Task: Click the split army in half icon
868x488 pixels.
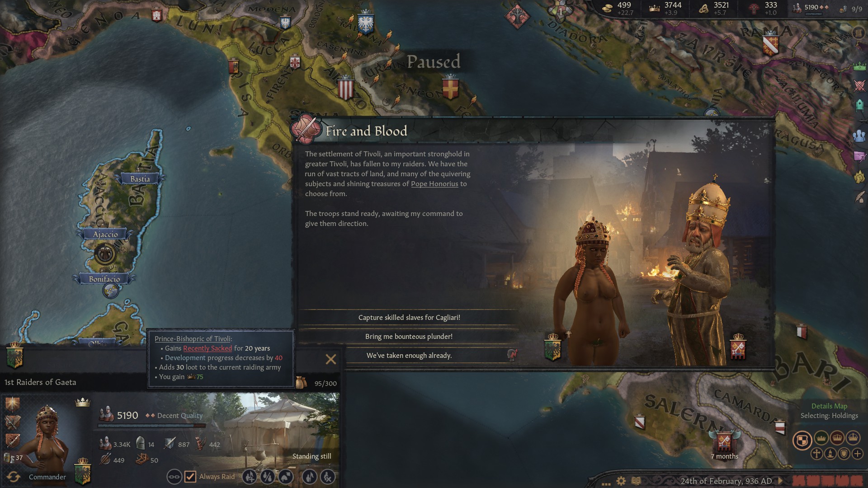Action: tap(268, 477)
